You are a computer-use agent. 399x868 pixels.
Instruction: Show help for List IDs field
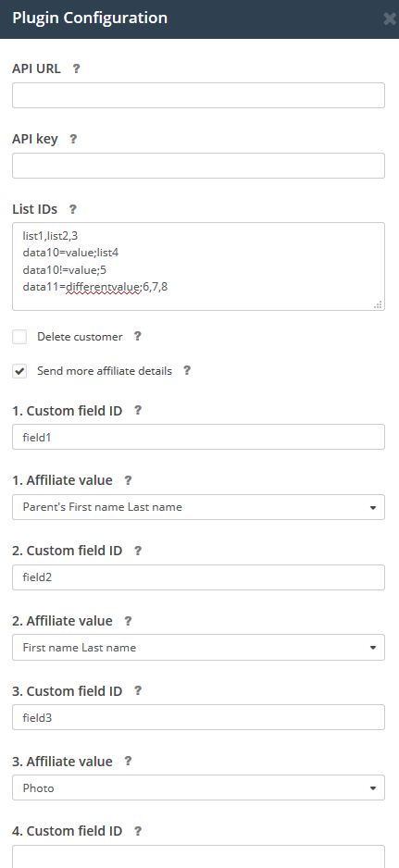72,209
